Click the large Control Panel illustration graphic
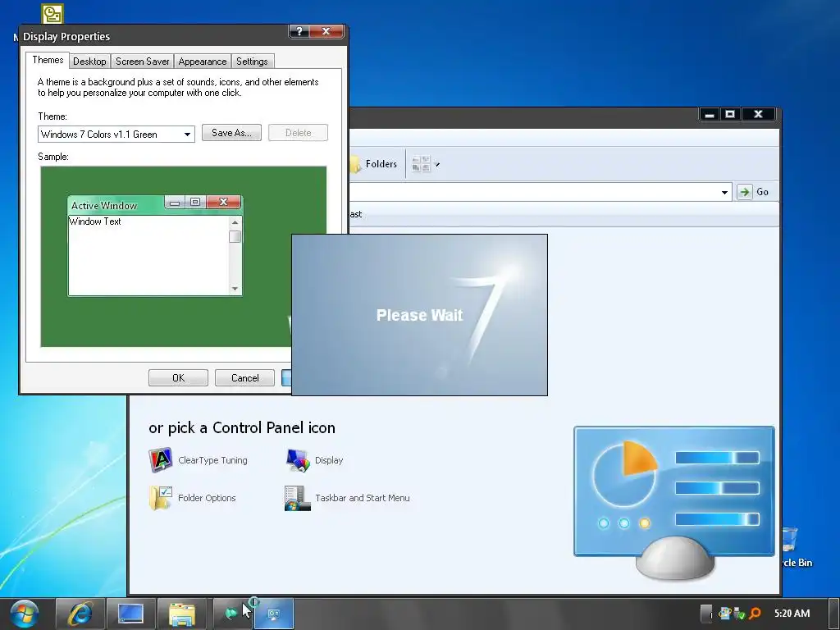Image resolution: width=840 pixels, height=630 pixels. point(674,503)
